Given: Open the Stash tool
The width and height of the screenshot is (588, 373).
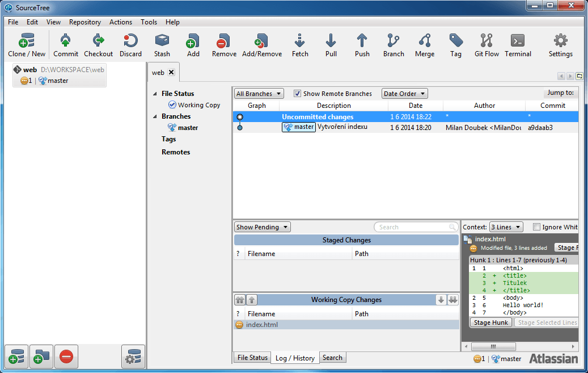Looking at the screenshot, I should point(162,45).
